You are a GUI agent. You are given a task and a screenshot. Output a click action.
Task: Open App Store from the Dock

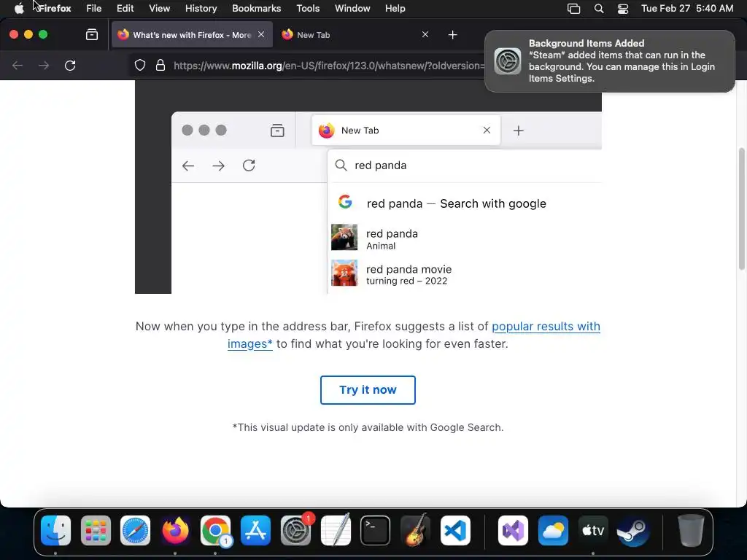(255, 531)
